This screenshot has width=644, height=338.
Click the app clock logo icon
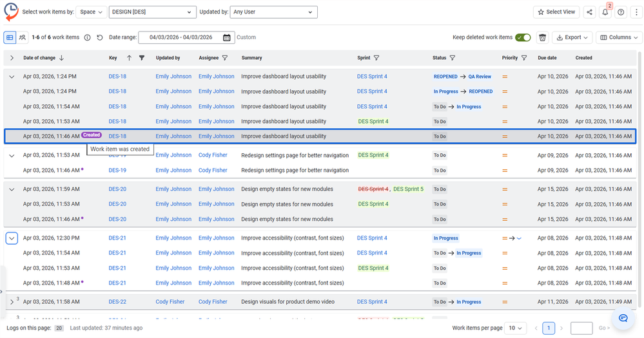[11, 12]
